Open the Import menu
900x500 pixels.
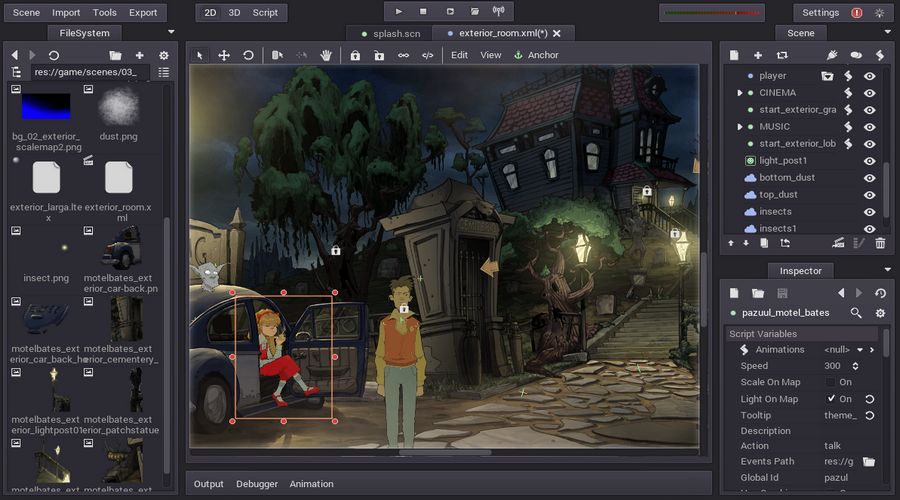[x=66, y=13]
